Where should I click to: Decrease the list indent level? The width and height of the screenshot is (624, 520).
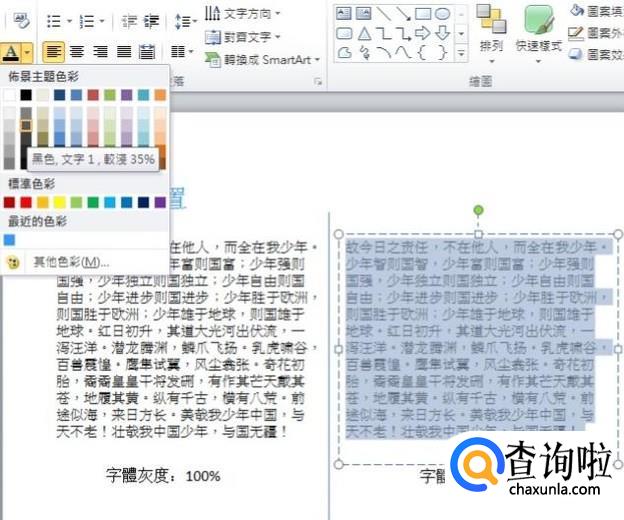129,21
